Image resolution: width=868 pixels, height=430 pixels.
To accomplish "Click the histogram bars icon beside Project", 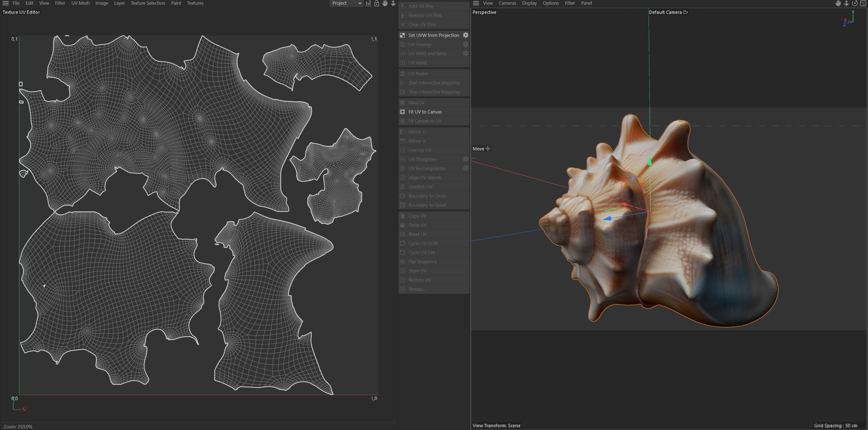I will [x=368, y=3].
